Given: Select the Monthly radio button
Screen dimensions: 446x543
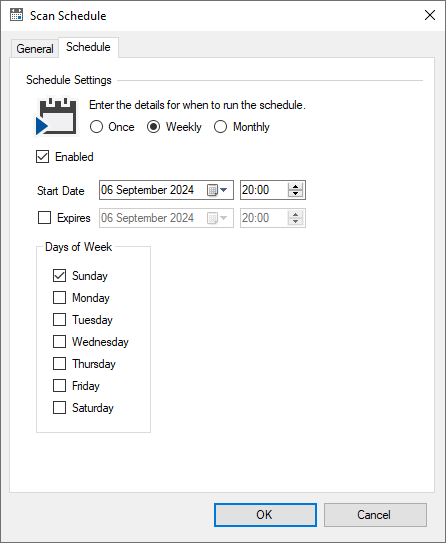Looking at the screenshot, I should click(x=220, y=127).
